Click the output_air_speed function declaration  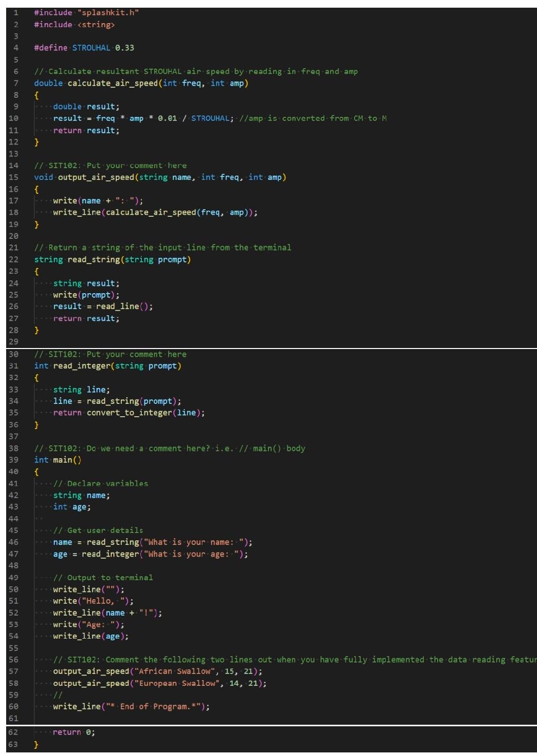pos(97,177)
